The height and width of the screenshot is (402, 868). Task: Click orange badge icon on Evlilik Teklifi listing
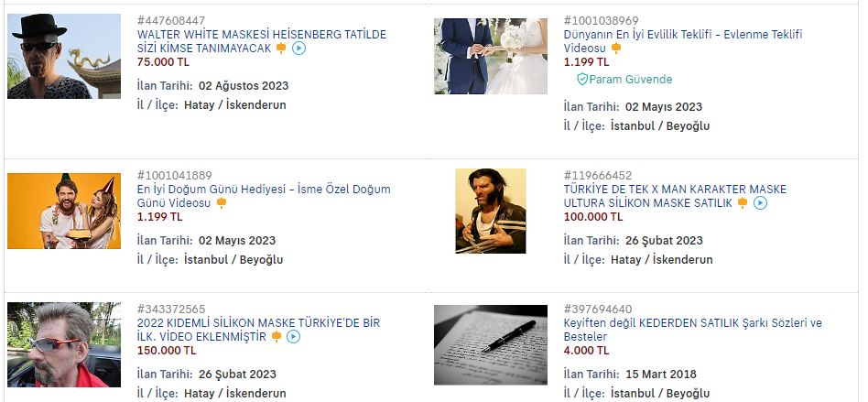(616, 49)
